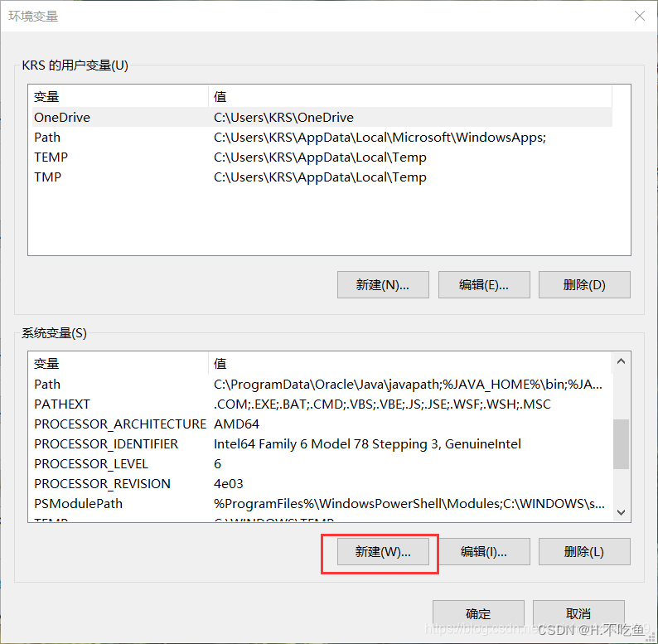Select the OneDrive user variable row

coord(322,117)
